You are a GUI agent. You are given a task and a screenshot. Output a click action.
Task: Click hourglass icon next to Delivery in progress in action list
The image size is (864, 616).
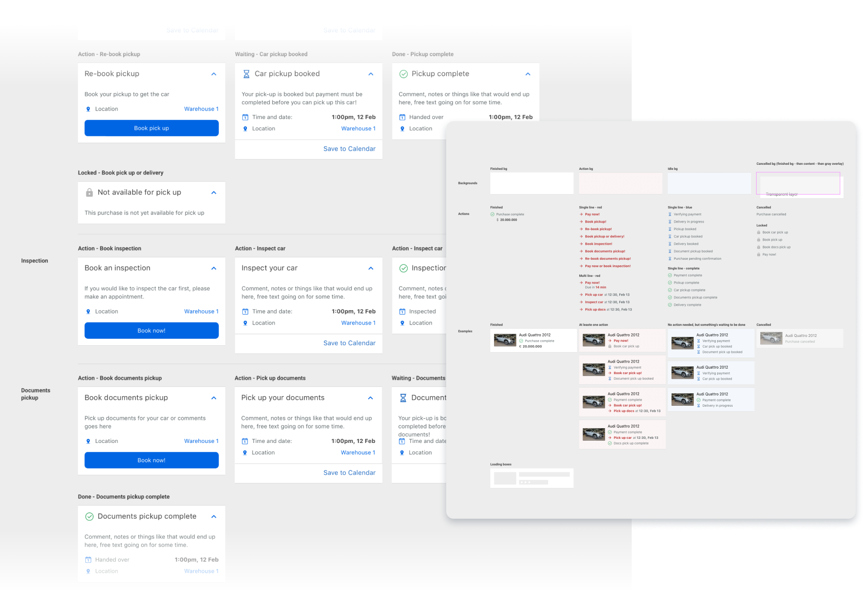(x=670, y=222)
